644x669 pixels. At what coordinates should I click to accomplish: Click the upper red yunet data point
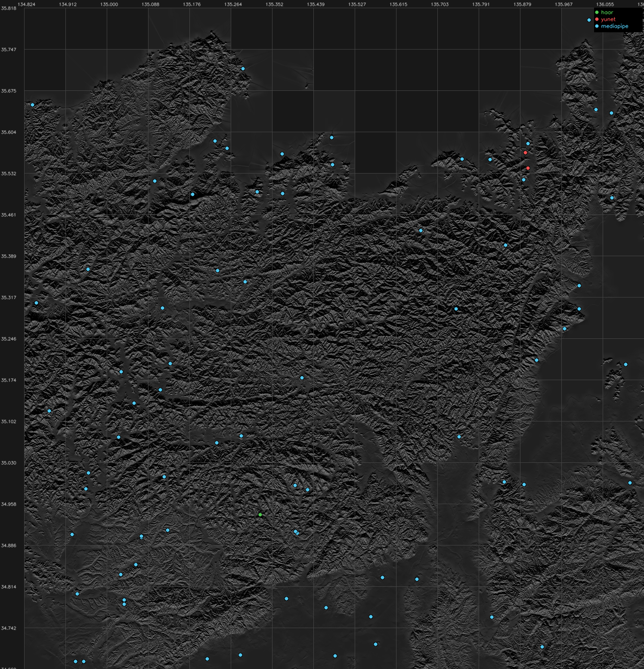[525, 152]
